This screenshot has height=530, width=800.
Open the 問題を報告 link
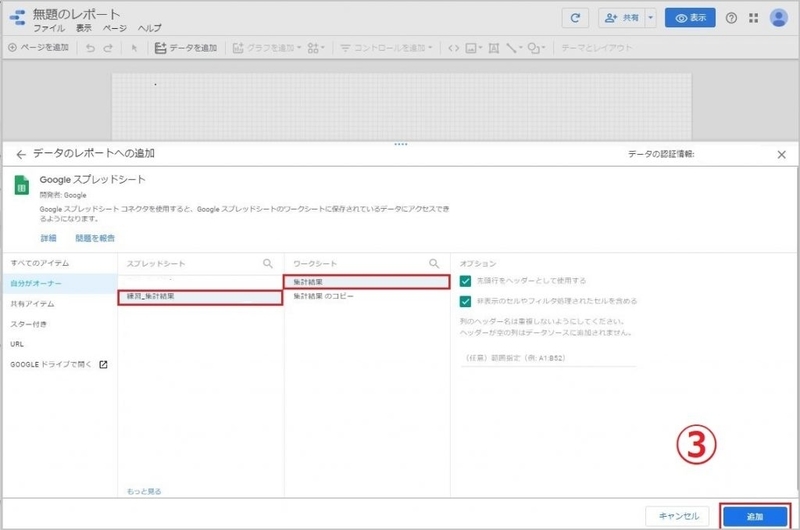(x=95, y=238)
